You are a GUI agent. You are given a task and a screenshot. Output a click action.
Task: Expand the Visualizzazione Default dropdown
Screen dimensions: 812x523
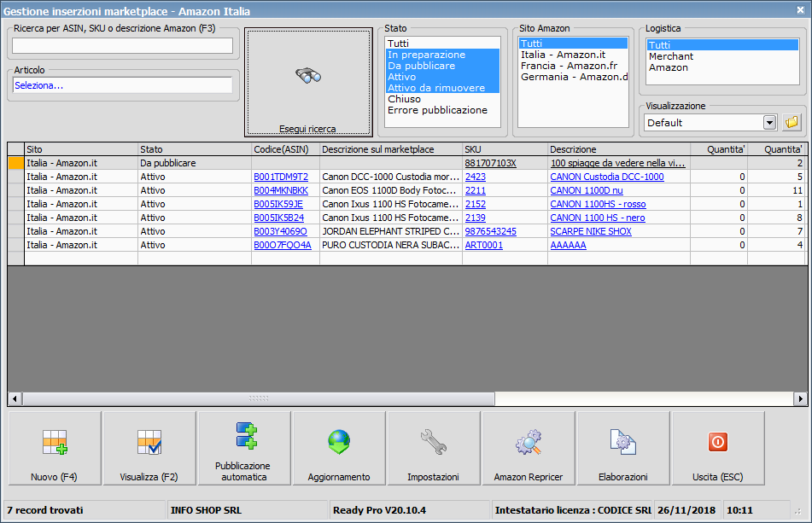point(769,122)
